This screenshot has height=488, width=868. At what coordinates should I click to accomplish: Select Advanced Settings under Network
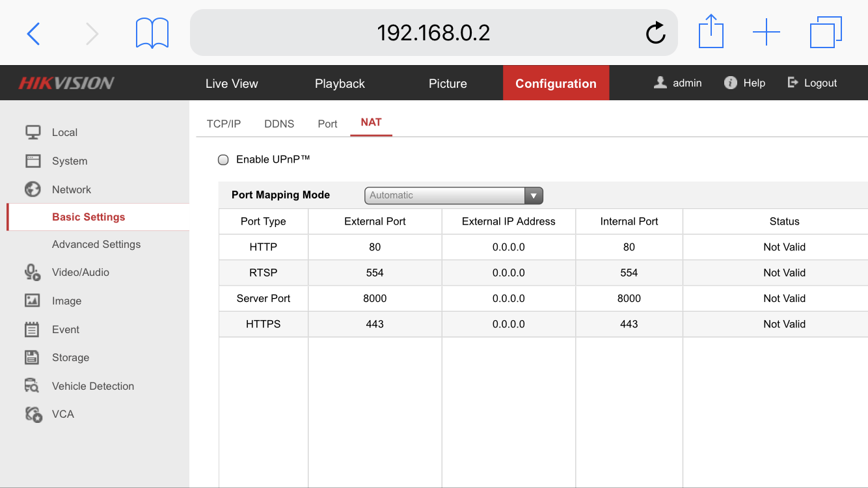point(96,244)
